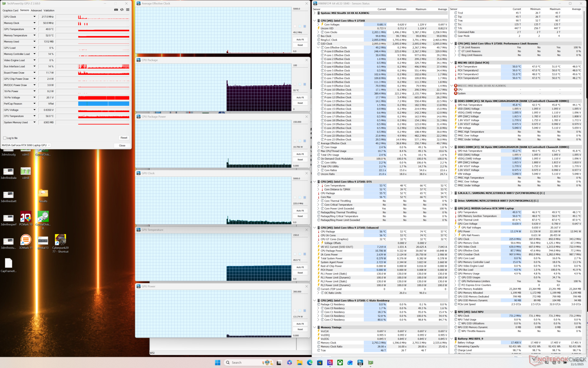Open the NVIDIA GeForce RTX 5090 GPU selector

tap(26, 145)
